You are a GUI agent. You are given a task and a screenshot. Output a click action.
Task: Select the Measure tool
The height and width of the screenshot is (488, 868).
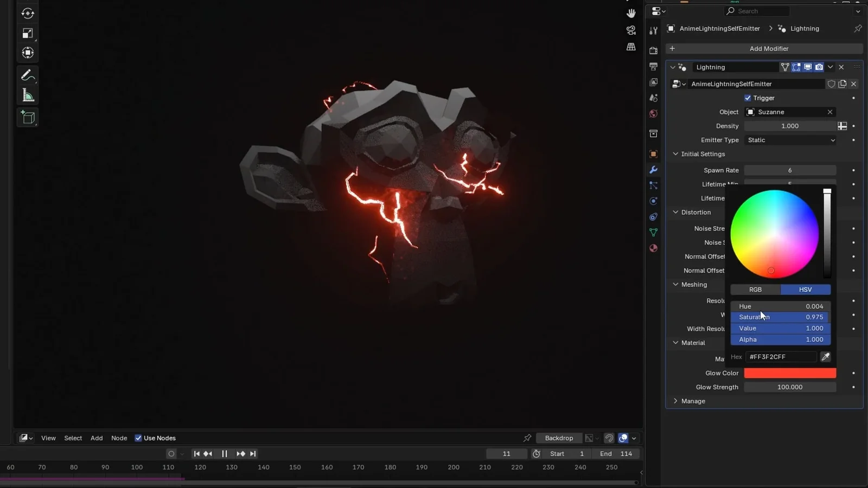(x=28, y=94)
